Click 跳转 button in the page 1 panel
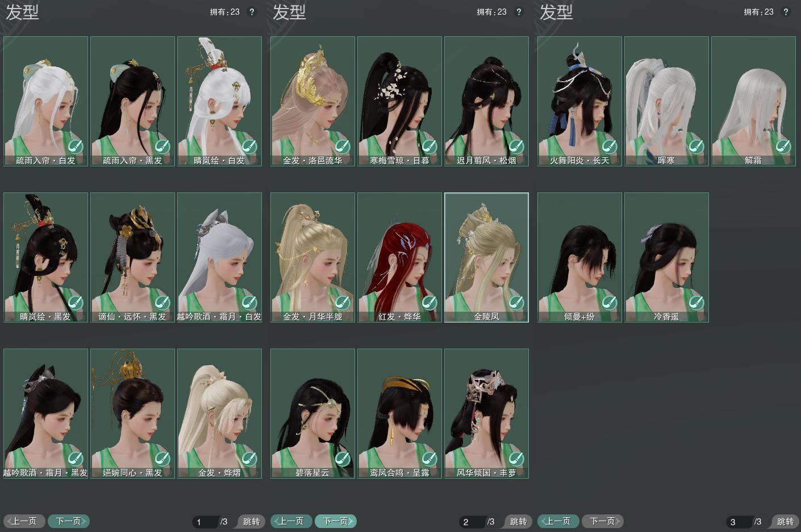Viewport: 801px width, 532px height. (x=251, y=521)
